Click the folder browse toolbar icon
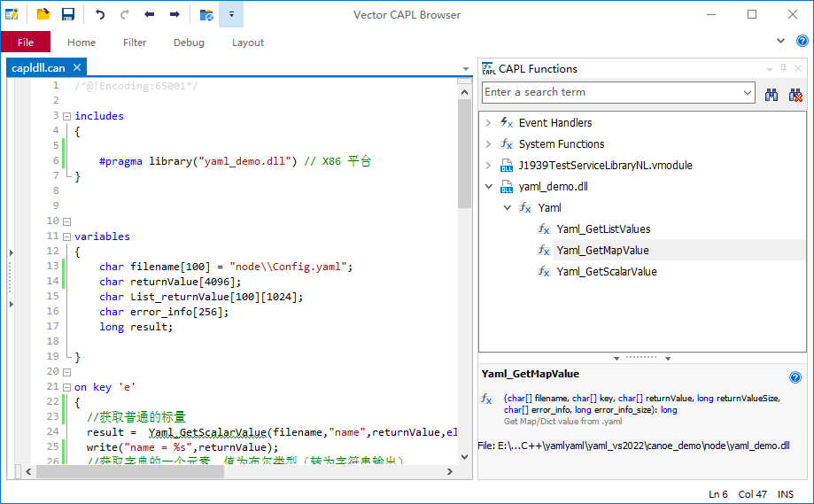Viewport: 814px width, 504px height. (x=206, y=14)
